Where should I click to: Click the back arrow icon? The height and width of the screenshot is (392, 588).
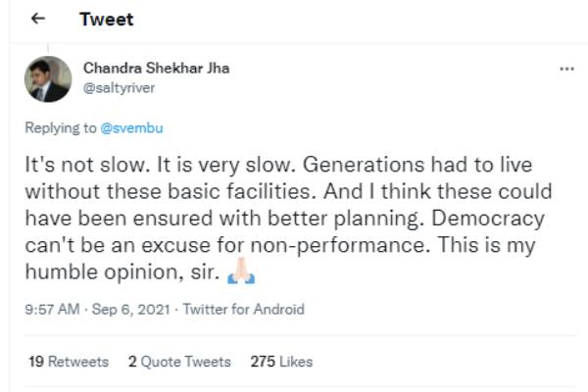tap(38, 20)
